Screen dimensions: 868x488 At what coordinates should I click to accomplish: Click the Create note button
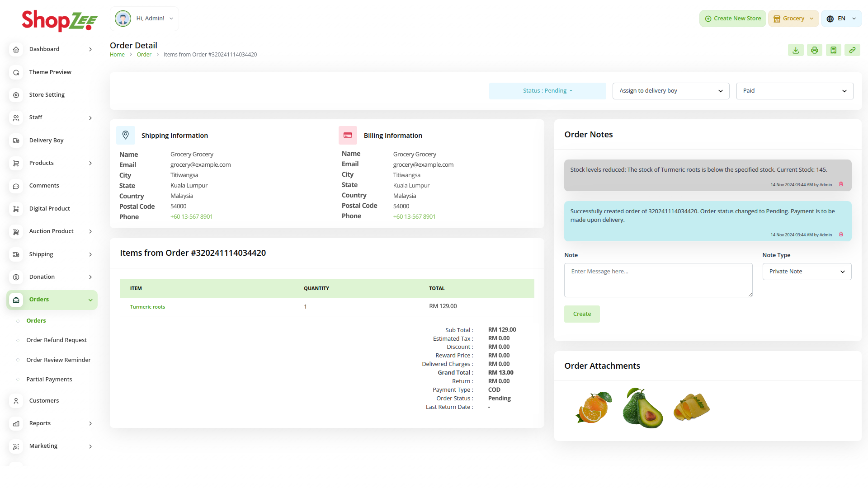pyautogui.click(x=582, y=314)
